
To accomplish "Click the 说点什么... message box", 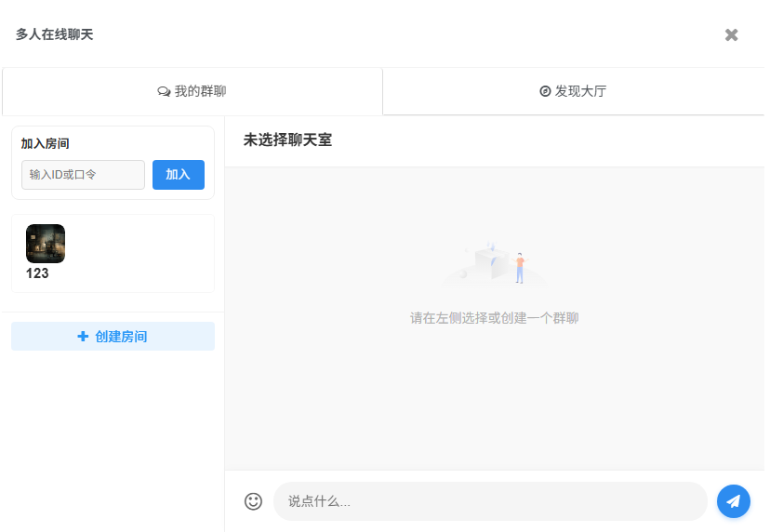I will (489, 501).
